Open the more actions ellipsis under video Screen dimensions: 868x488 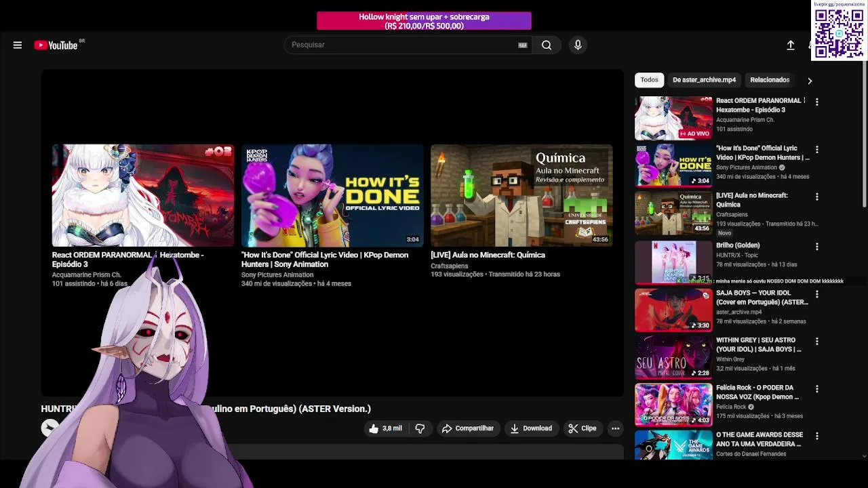(615, 428)
